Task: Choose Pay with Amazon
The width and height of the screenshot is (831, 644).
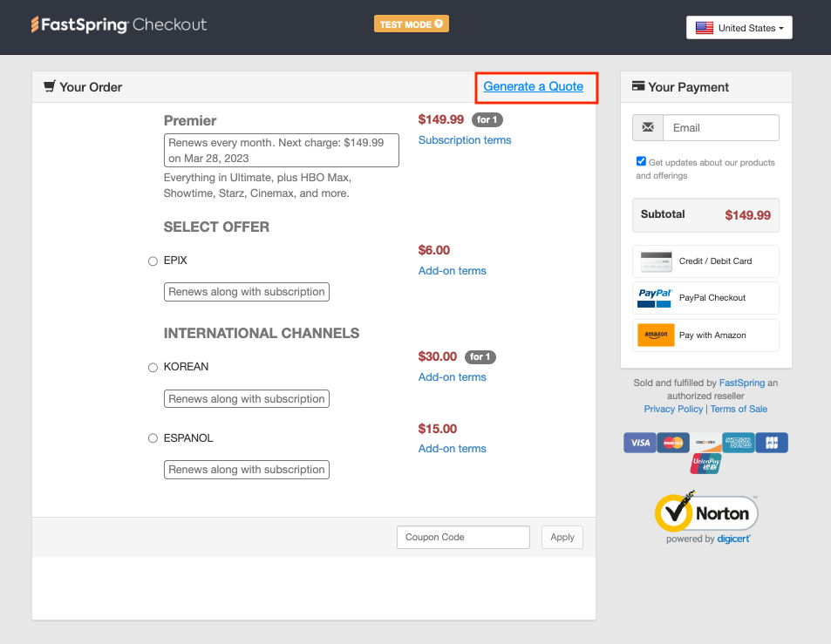Action: click(x=705, y=335)
